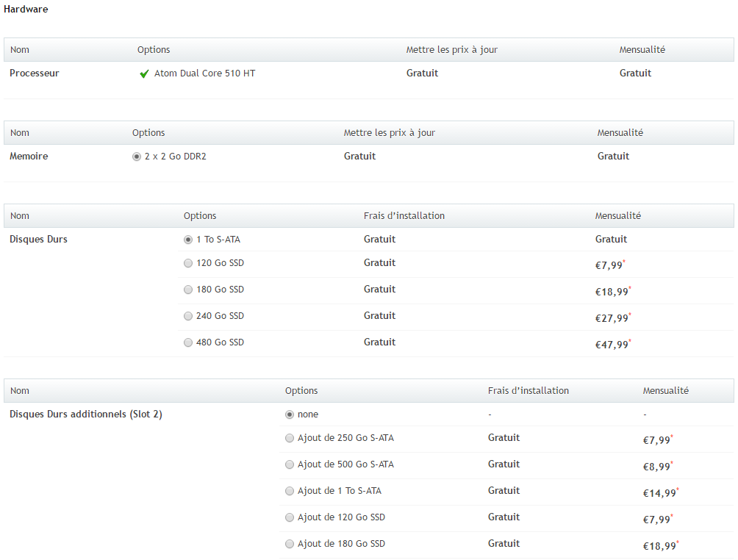
Task: Click the Frais d'installation header in Disques Durs table
Action: click(x=404, y=216)
